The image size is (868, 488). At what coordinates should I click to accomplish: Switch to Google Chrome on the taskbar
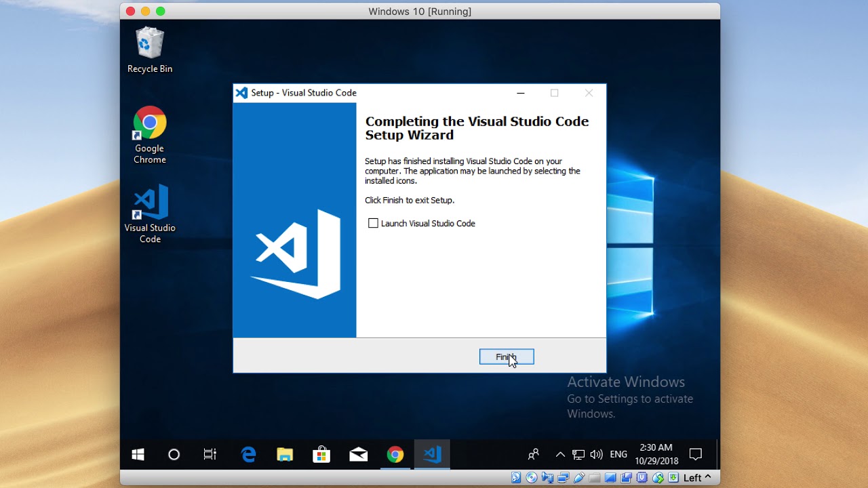(x=395, y=455)
